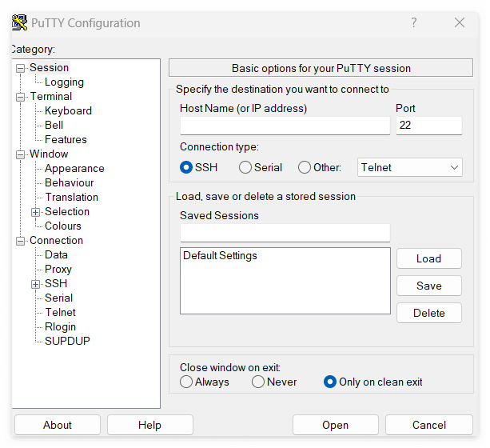Open Serial settings category in tree
This screenshot has width=490, height=448.
tap(58, 298)
